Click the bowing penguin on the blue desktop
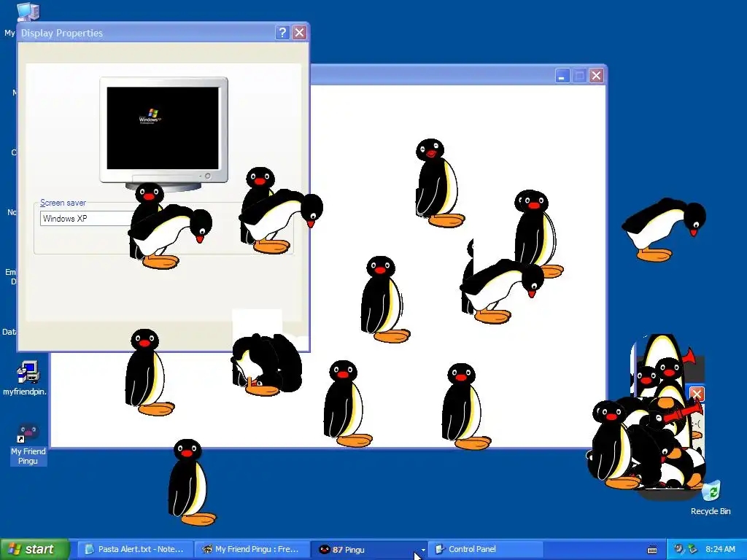The height and width of the screenshot is (560, 747). tap(664, 230)
